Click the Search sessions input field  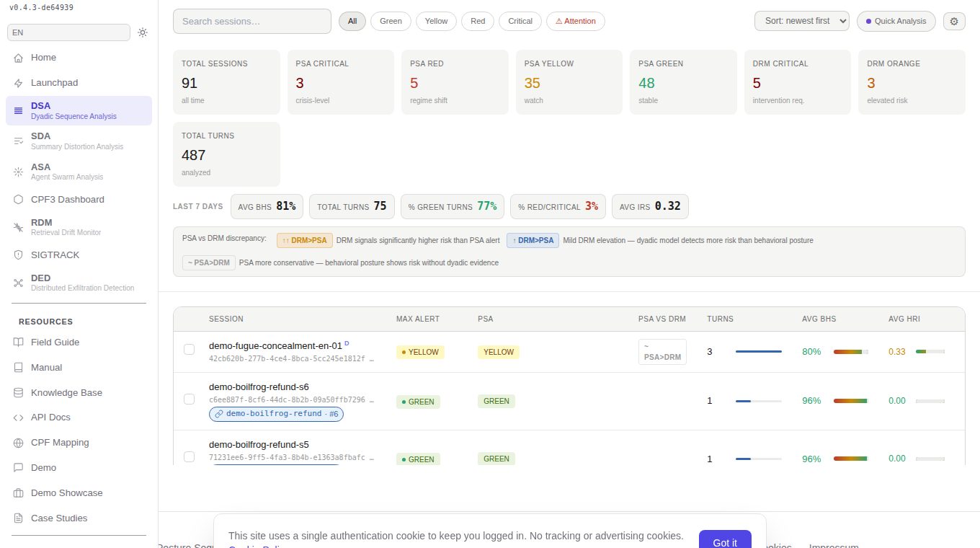click(x=252, y=21)
